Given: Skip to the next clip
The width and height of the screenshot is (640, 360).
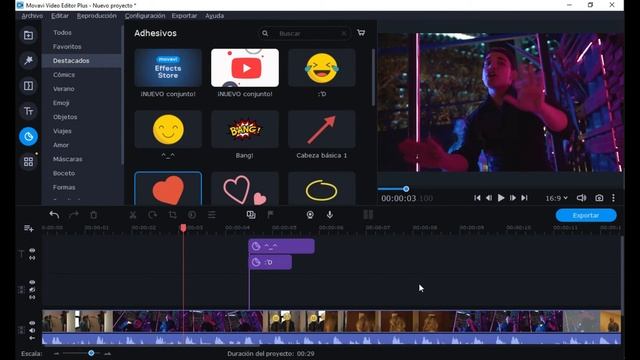Looking at the screenshot, I should tap(524, 198).
